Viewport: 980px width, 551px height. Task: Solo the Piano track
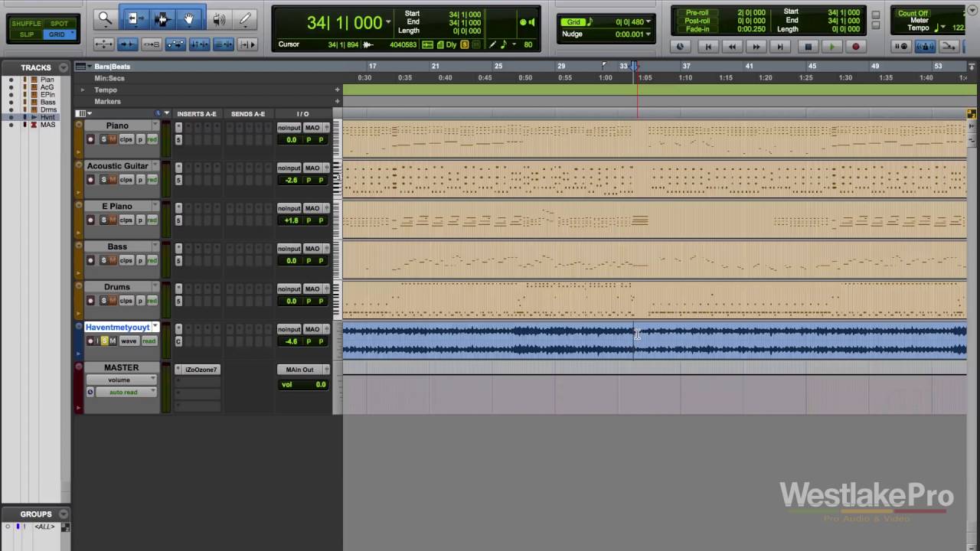coord(103,139)
